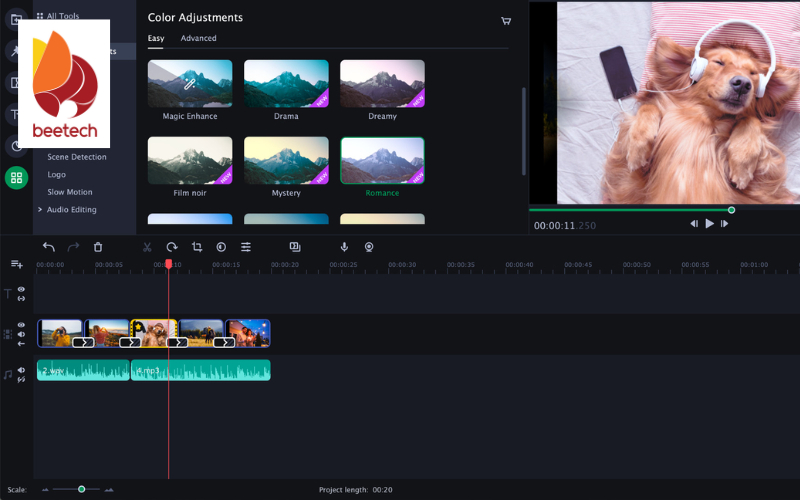Apply the Drama color preset thumbnail

[x=286, y=84]
